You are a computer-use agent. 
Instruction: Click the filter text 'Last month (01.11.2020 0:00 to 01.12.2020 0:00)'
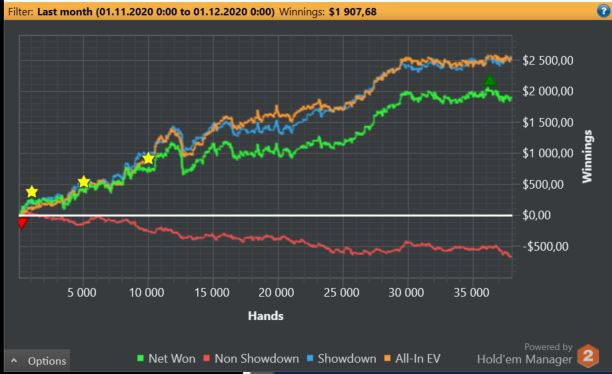point(156,12)
